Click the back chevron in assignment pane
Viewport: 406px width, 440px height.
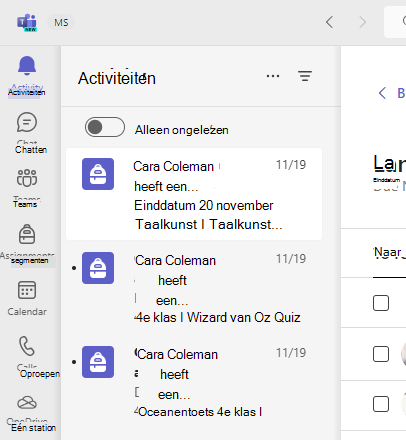382,93
